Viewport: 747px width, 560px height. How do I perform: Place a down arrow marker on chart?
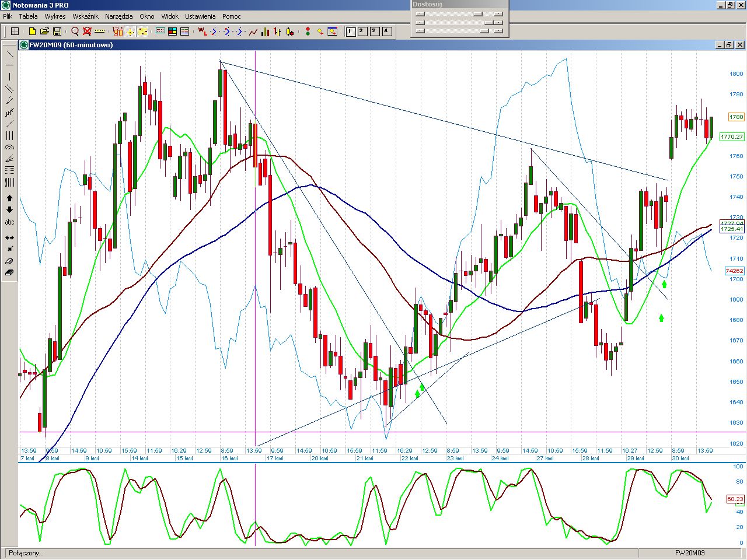tap(10, 210)
